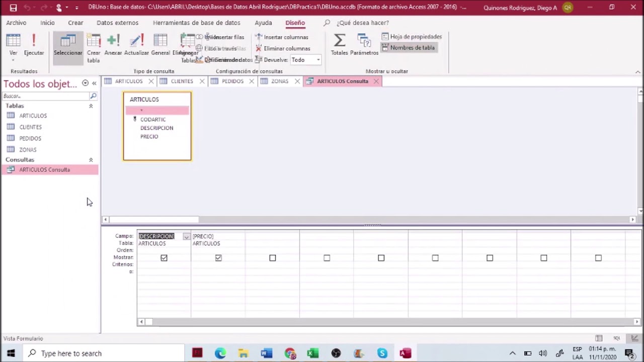644x362 pixels.
Task: Select the Actualizar update query
Action: point(136,45)
